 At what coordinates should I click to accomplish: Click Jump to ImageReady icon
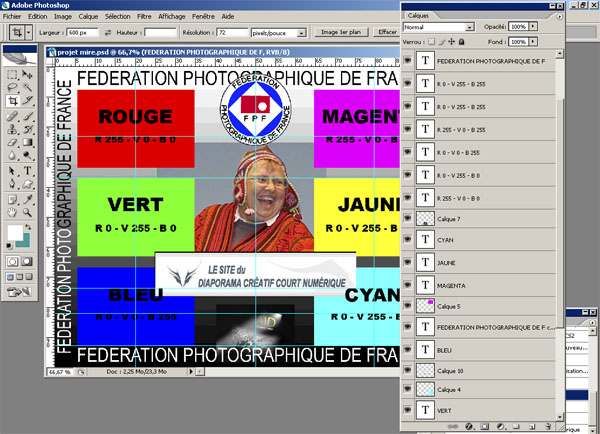pyautogui.click(x=20, y=292)
